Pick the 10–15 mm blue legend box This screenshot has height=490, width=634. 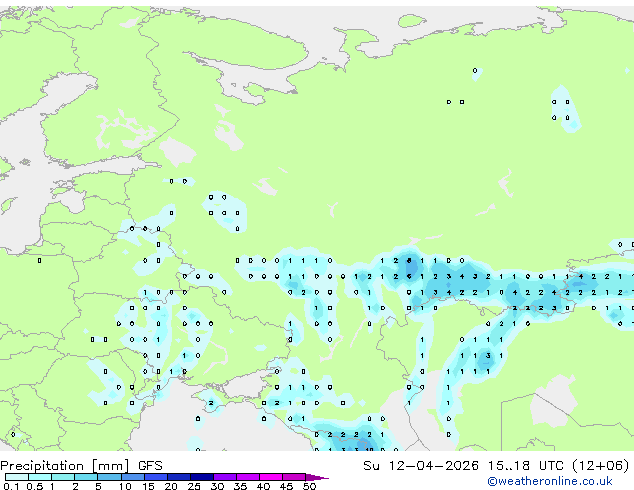click(133, 477)
